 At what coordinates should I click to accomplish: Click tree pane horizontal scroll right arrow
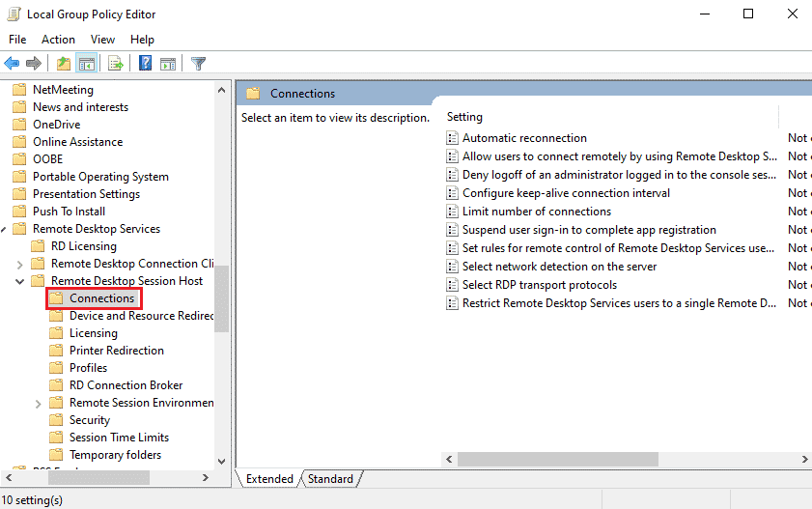(x=206, y=478)
